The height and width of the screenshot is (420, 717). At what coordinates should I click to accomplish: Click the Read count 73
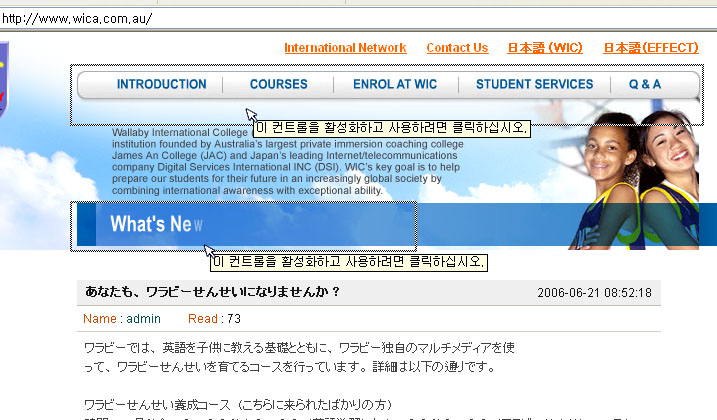tap(234, 319)
